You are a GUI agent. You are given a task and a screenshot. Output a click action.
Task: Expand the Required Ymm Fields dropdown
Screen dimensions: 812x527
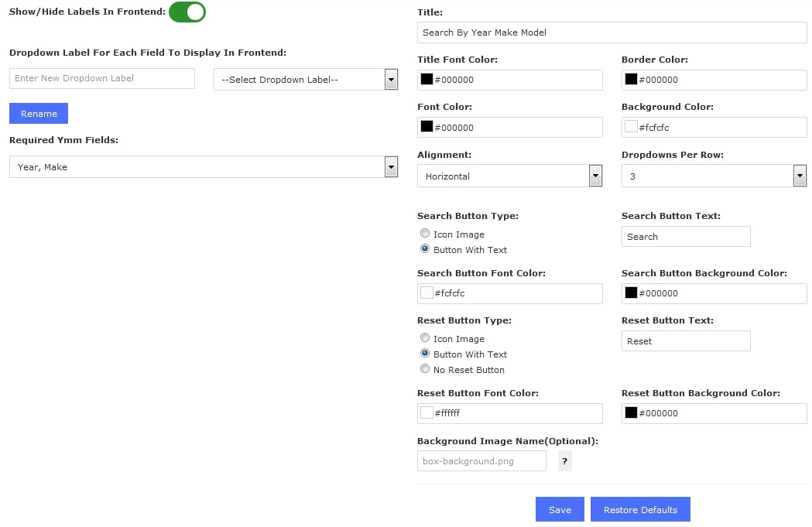click(x=204, y=167)
